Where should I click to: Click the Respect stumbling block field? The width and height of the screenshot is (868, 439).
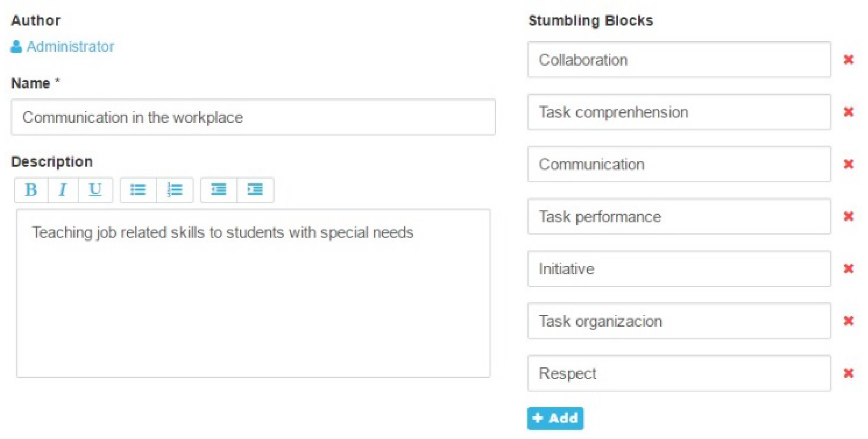coord(679,373)
